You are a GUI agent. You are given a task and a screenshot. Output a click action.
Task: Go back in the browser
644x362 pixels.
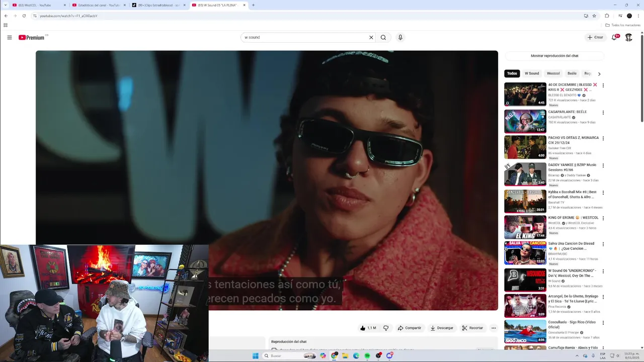(6, 16)
